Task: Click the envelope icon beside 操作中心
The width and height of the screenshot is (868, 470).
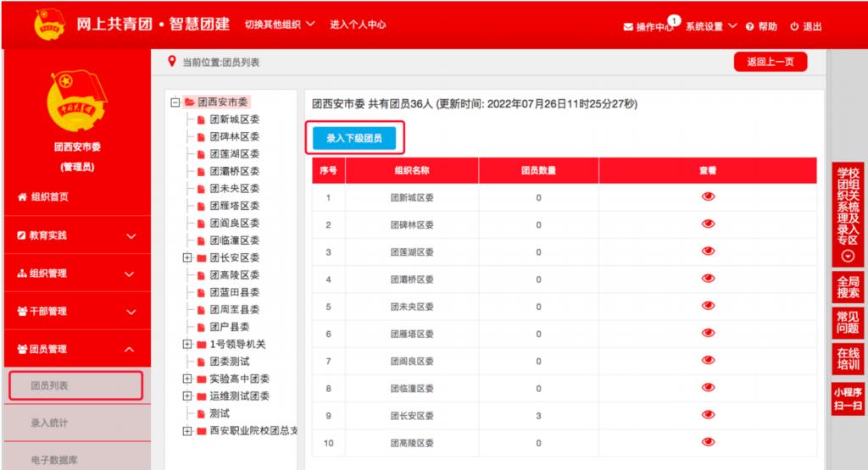Action: tap(628, 26)
